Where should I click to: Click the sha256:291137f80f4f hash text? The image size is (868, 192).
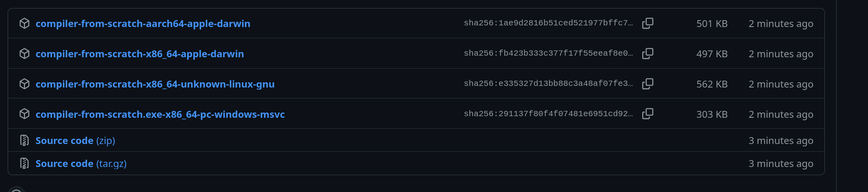[548, 114]
